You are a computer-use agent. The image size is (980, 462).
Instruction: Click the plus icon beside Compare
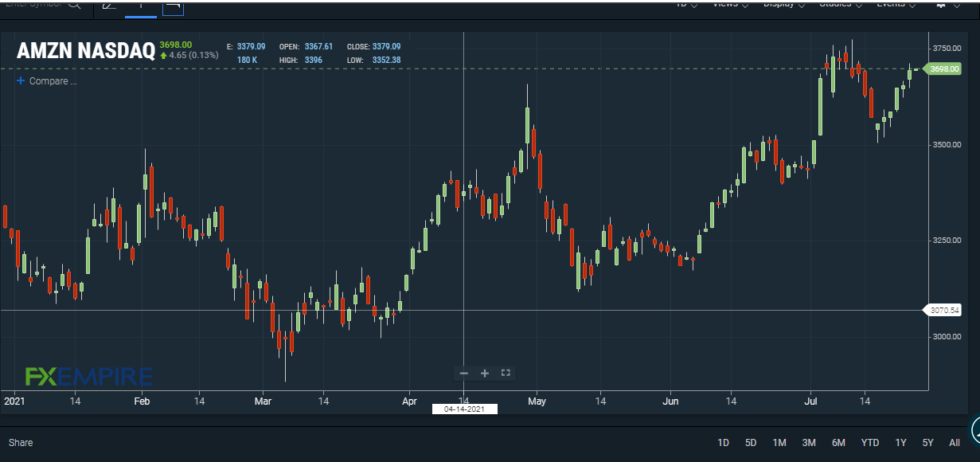(21, 80)
